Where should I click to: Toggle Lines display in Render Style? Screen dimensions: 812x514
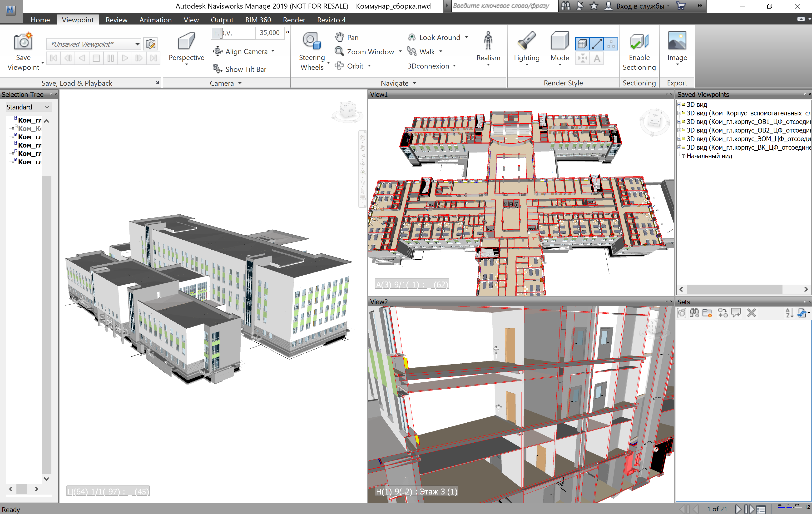pos(597,44)
